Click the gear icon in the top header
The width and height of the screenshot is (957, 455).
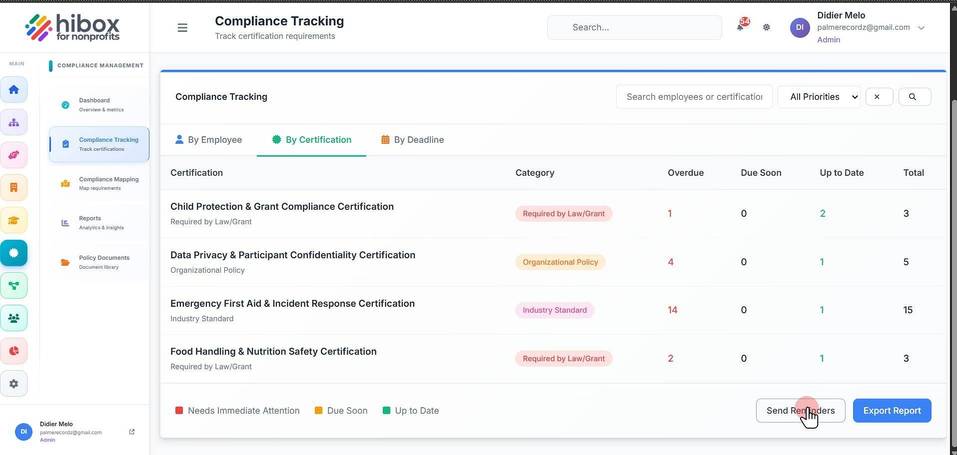[767, 27]
